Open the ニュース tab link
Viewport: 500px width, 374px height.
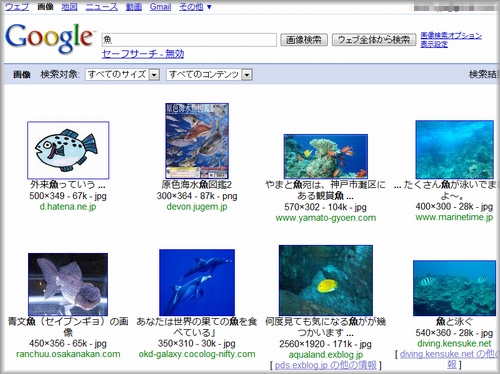point(102,7)
